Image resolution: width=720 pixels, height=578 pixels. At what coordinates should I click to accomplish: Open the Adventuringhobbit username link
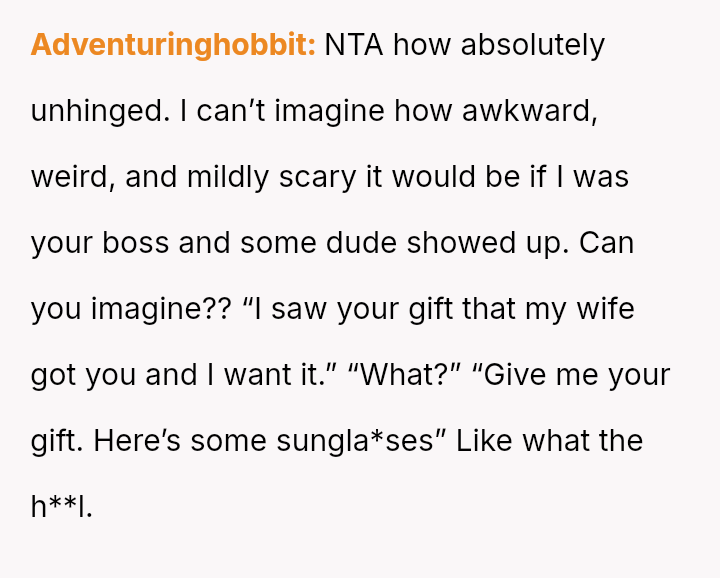[173, 45]
